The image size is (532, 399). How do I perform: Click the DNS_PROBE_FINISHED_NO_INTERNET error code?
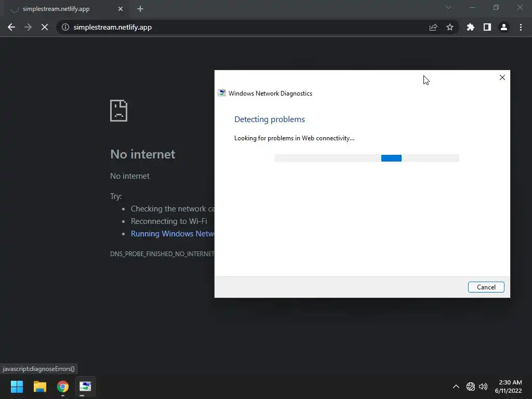point(162,254)
